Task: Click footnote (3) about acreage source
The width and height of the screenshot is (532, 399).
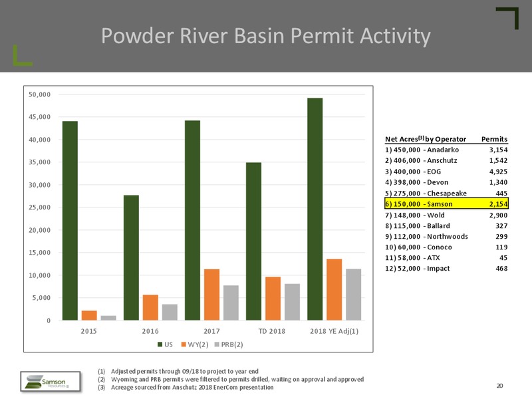Action: pos(186,388)
